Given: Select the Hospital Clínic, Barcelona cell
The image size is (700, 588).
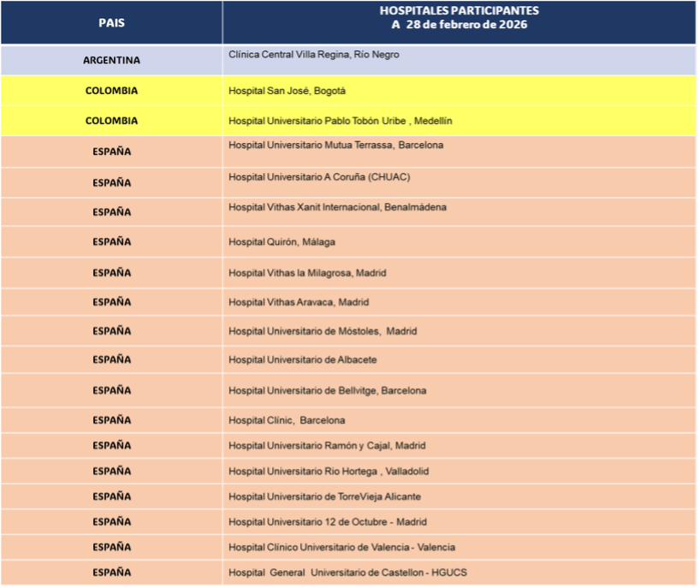Looking at the screenshot, I should click(287, 421).
